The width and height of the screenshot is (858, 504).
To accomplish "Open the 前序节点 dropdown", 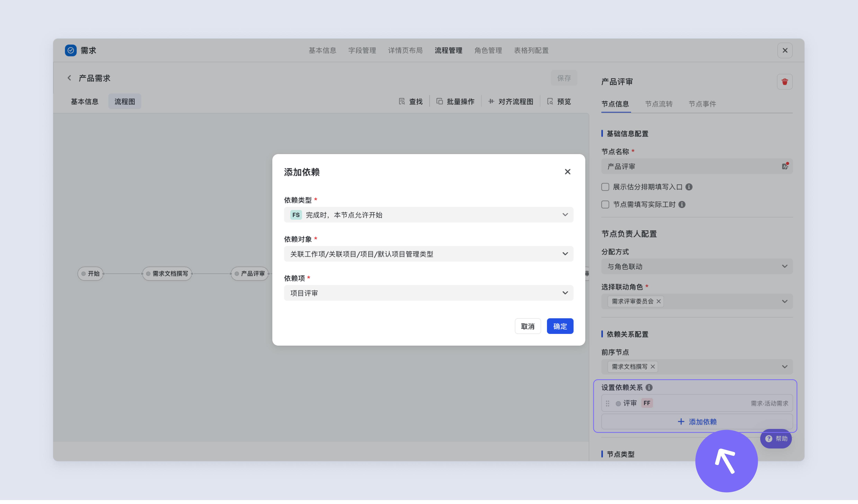I will (697, 367).
